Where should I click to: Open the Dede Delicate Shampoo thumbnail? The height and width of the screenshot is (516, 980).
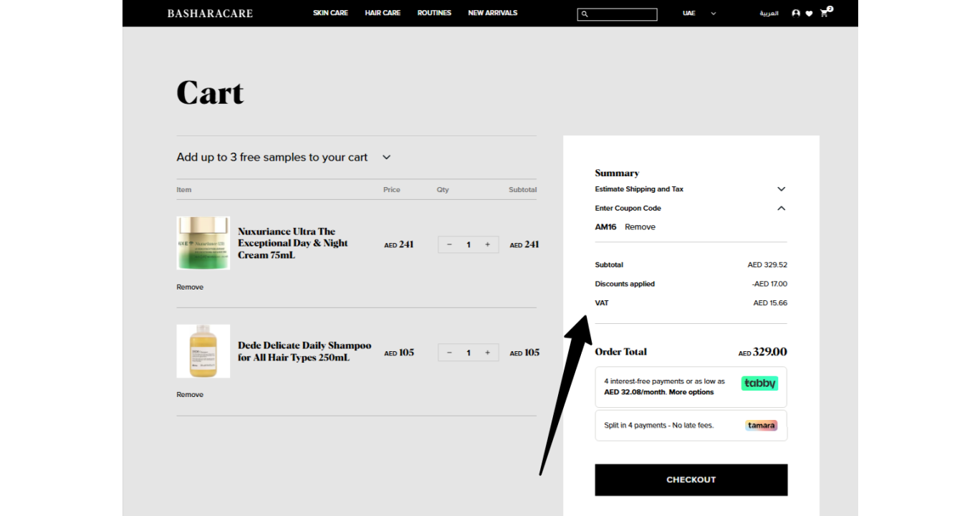click(x=203, y=351)
